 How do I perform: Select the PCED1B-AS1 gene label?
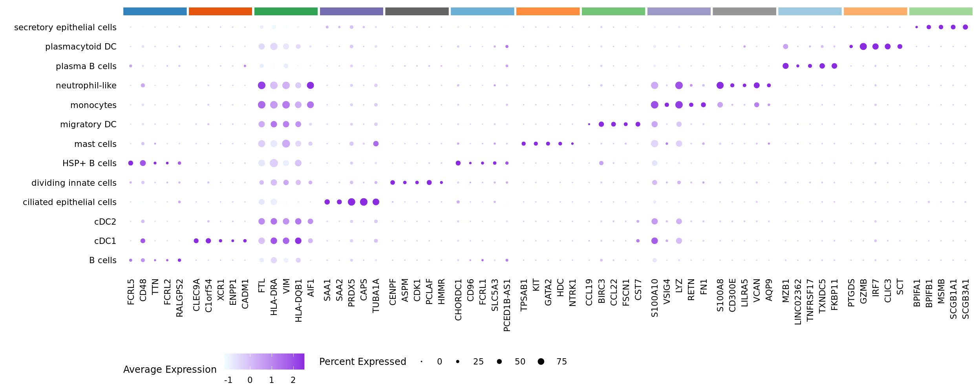tap(507, 305)
